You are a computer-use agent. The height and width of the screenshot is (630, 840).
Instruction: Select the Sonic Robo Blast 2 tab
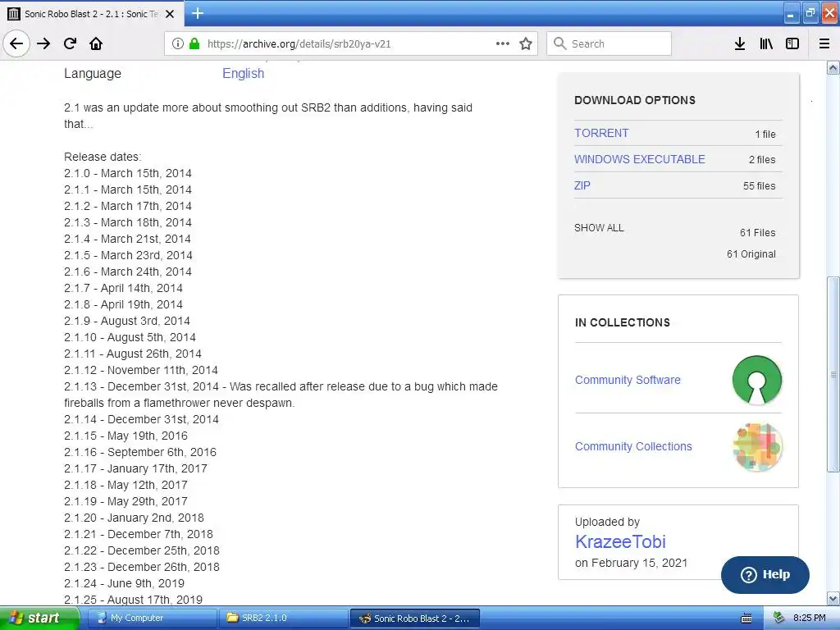click(x=91, y=14)
